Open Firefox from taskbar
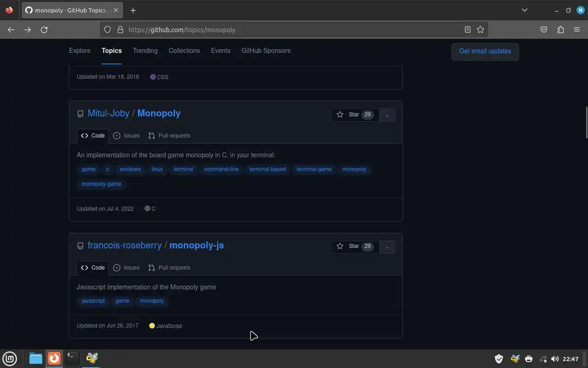This screenshot has height=368, width=588. click(54, 358)
